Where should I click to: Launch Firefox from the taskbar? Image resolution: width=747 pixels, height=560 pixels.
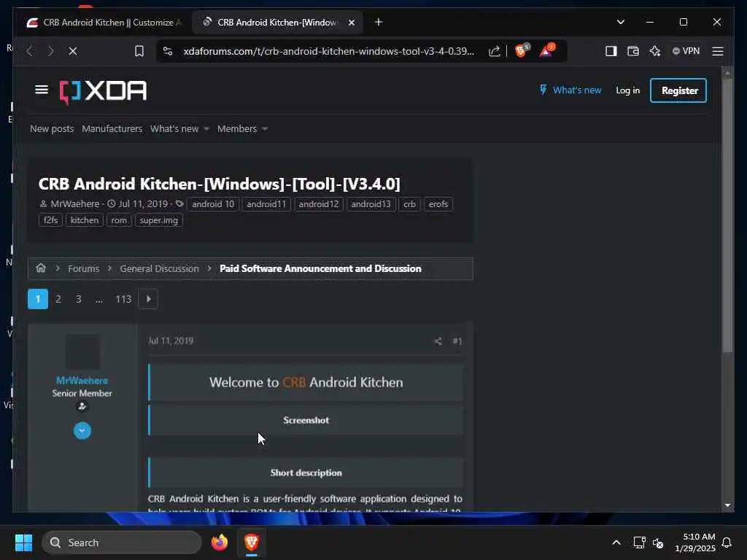220,542
